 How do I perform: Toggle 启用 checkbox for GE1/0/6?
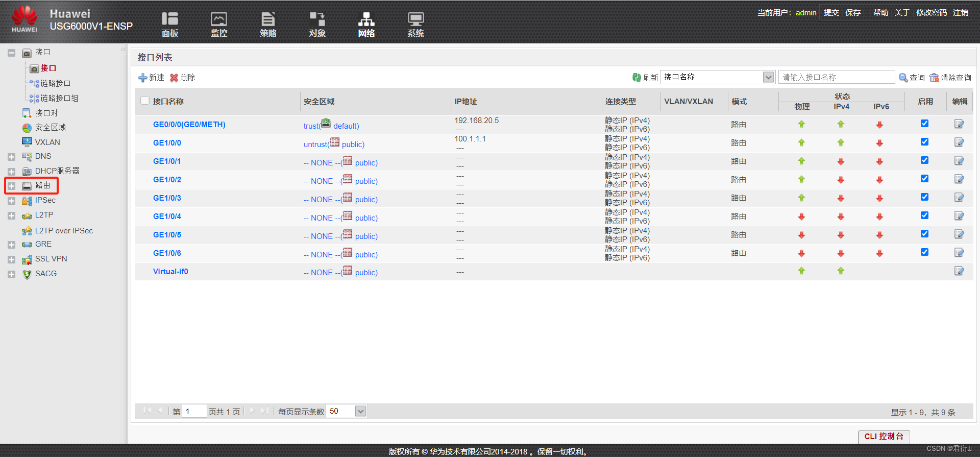924,252
